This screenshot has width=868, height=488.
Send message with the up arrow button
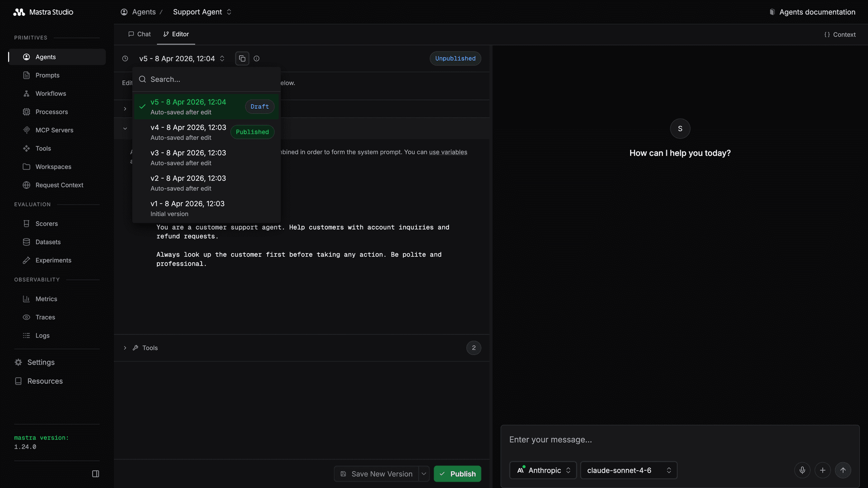coord(843,470)
